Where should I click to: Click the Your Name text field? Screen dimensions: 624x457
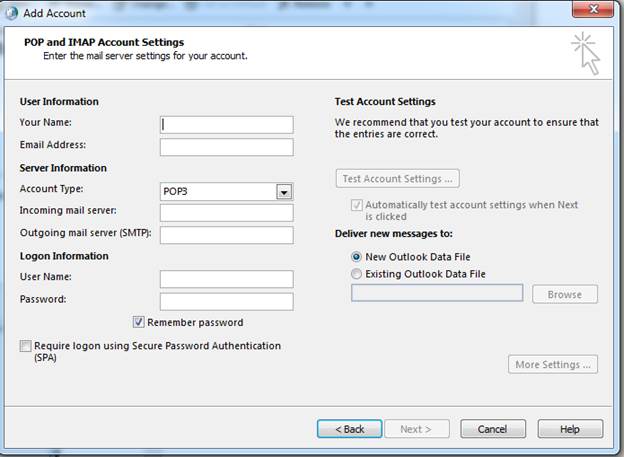point(226,125)
